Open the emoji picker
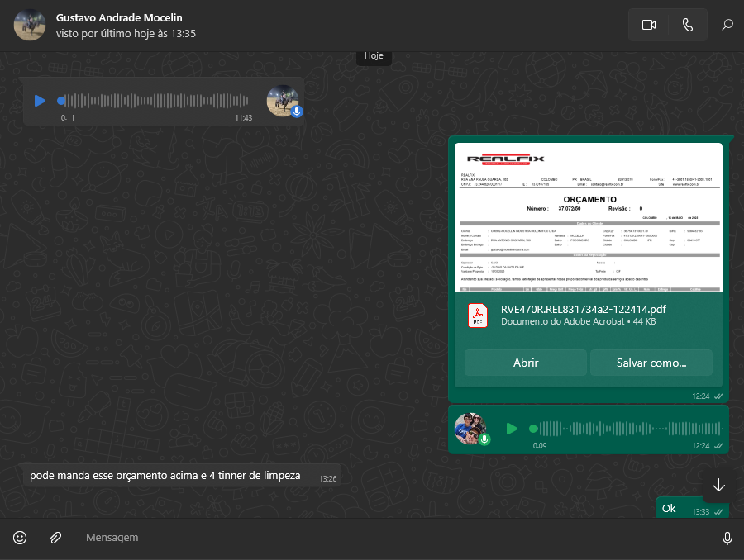This screenshot has height=560, width=744. click(x=20, y=538)
